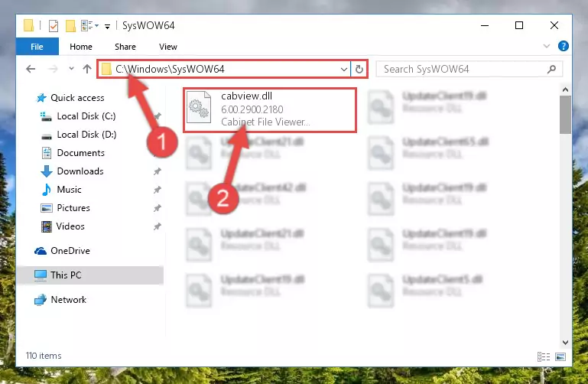The width and height of the screenshot is (588, 384).
Task: Click the 110 items status text
Action: [44, 356]
